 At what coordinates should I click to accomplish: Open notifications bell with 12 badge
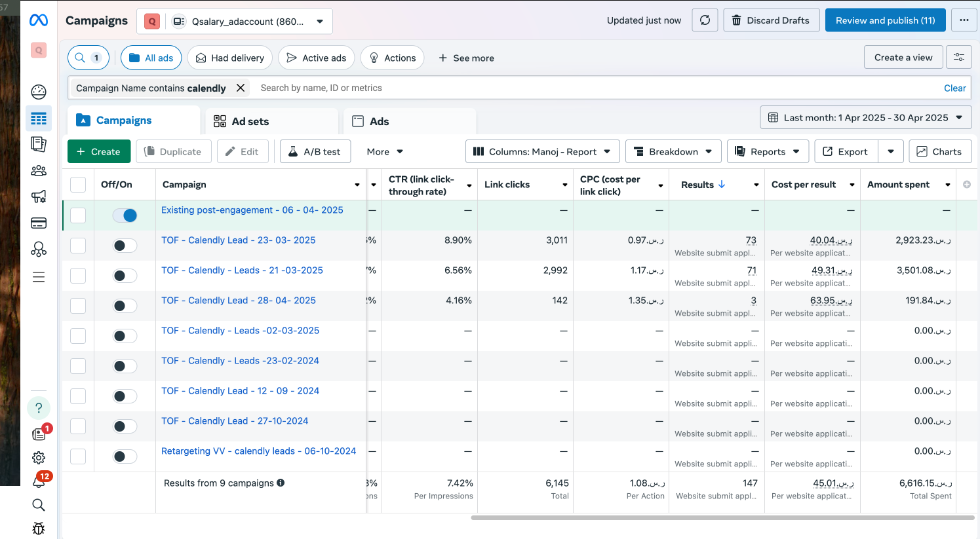(39, 481)
